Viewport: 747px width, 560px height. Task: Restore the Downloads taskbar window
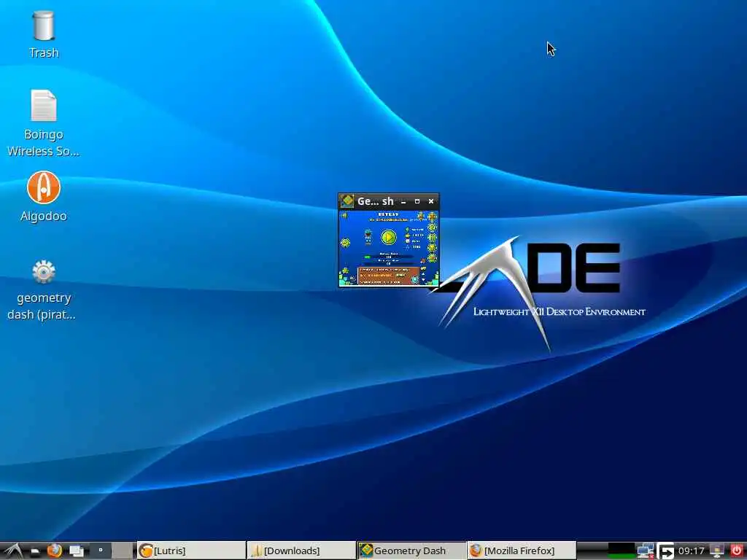(301, 551)
